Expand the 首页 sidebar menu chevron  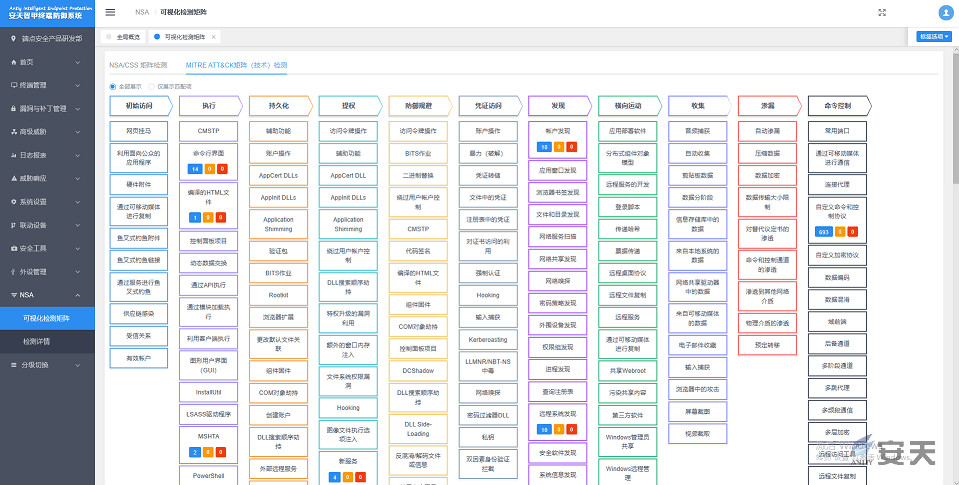pos(78,62)
